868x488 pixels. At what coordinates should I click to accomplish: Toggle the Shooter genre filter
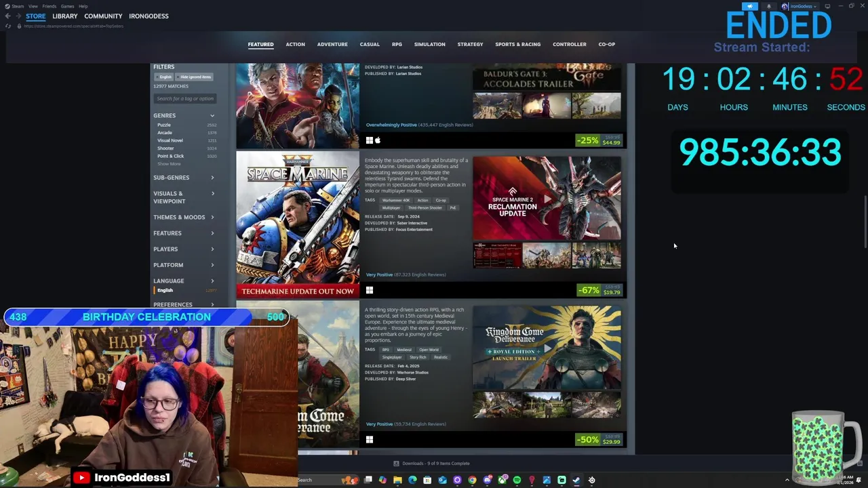pyautogui.click(x=186, y=148)
